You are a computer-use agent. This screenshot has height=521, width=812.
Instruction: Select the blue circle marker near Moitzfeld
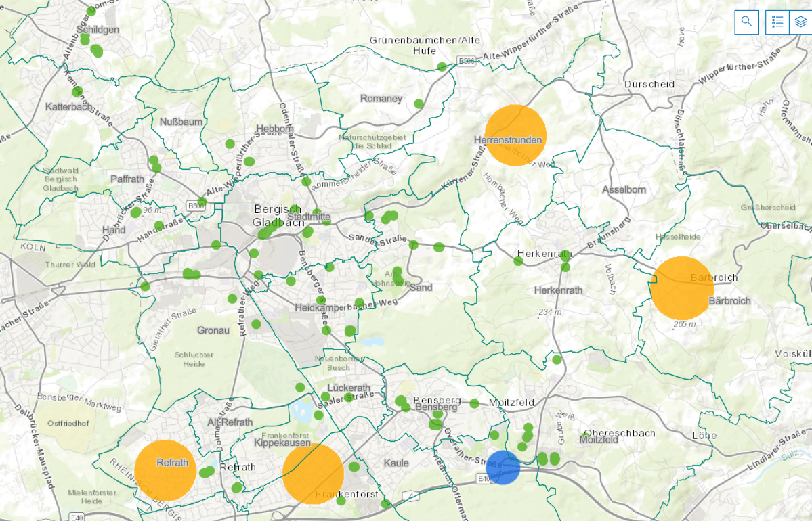(503, 468)
